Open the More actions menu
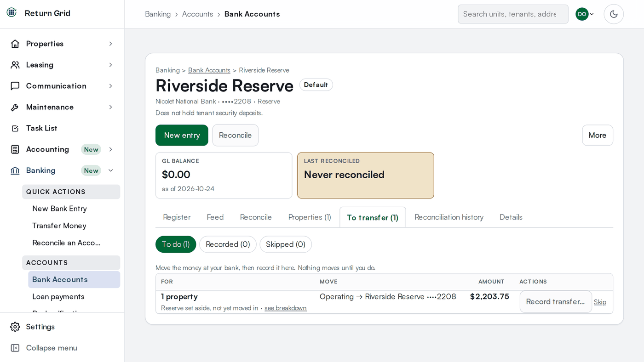Viewport: 644px width, 362px height. 598,135
